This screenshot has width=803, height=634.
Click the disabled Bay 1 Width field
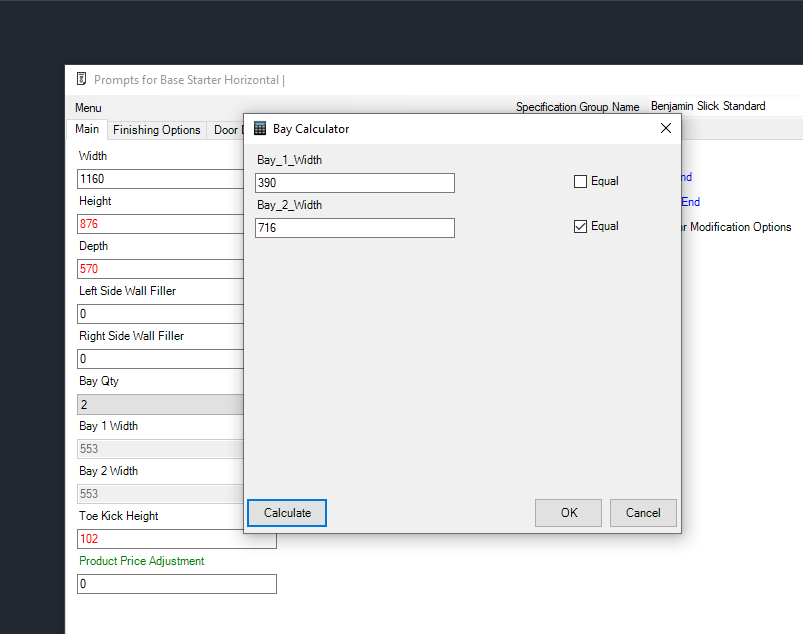click(x=160, y=449)
